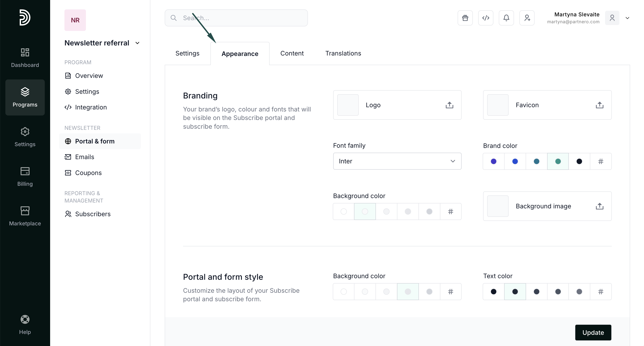Open the Font family Inter dropdown
644x346 pixels.
point(397,161)
